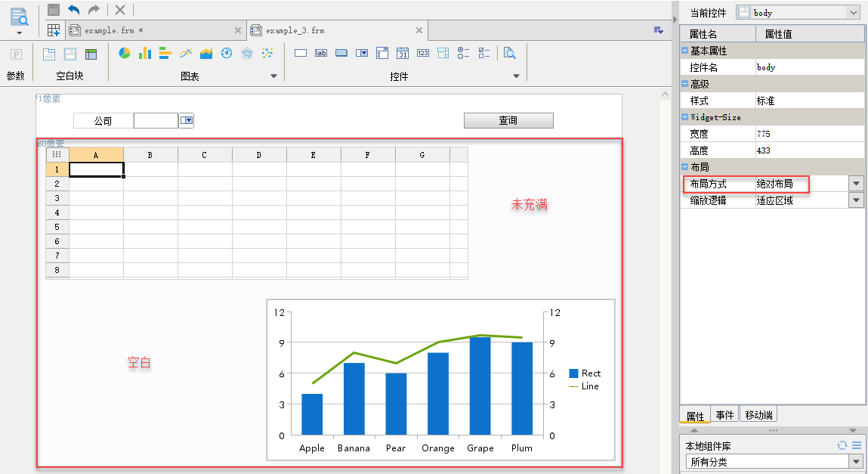The height and width of the screenshot is (474, 868).
Task: Insert a radar chart
Action: point(247,53)
